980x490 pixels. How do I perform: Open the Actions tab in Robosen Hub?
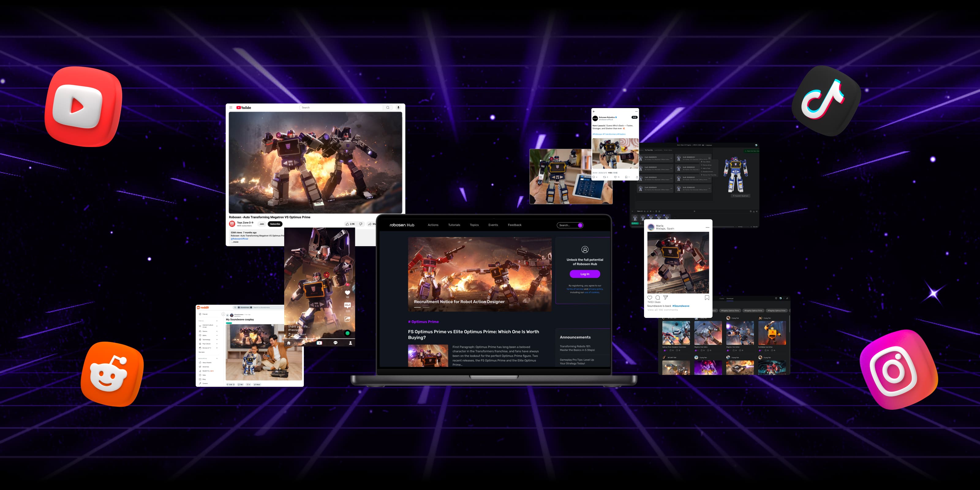pyautogui.click(x=433, y=225)
